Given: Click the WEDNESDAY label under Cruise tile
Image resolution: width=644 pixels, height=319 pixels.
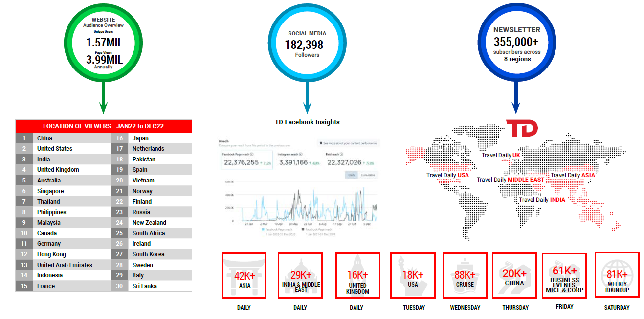Looking at the screenshot, I should 465,308.
